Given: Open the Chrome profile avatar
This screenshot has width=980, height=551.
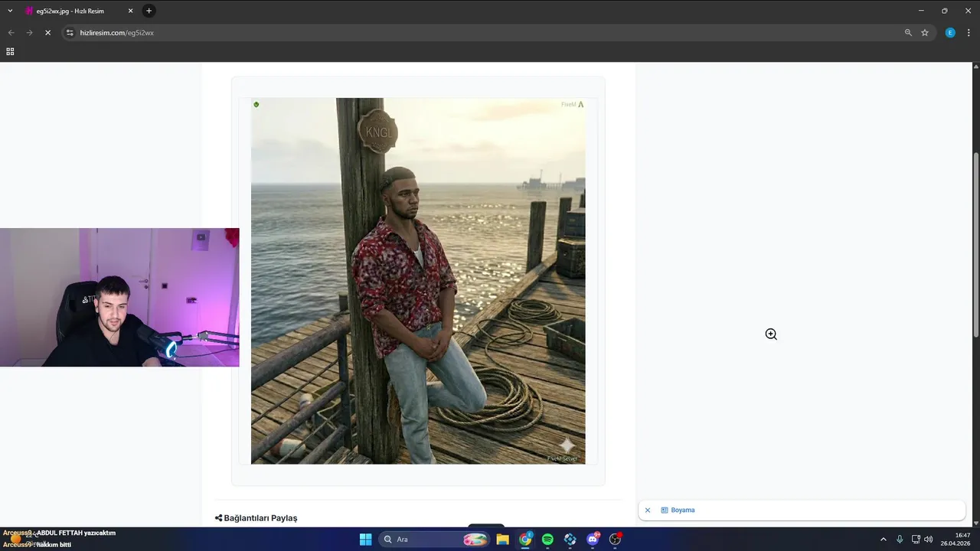Looking at the screenshot, I should click(x=950, y=33).
